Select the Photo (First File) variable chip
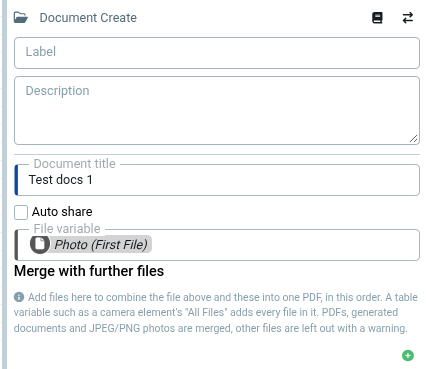426x369 pixels. point(91,244)
